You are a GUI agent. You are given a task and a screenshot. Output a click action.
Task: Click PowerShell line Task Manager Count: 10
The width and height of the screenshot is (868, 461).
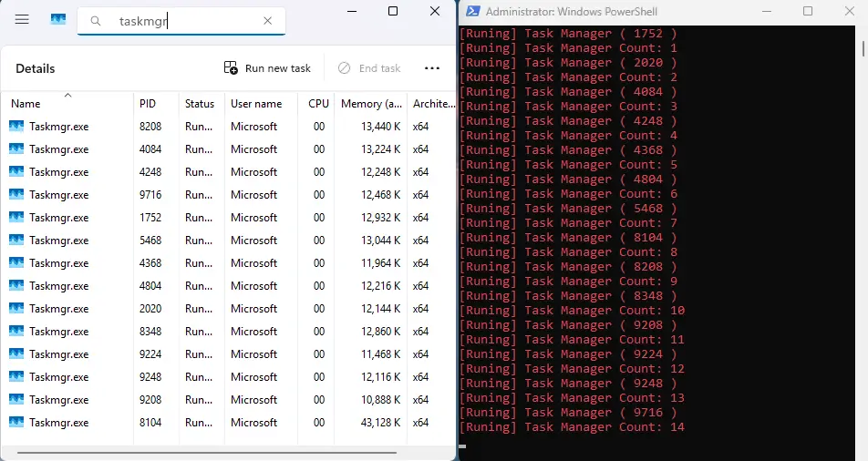click(x=572, y=310)
